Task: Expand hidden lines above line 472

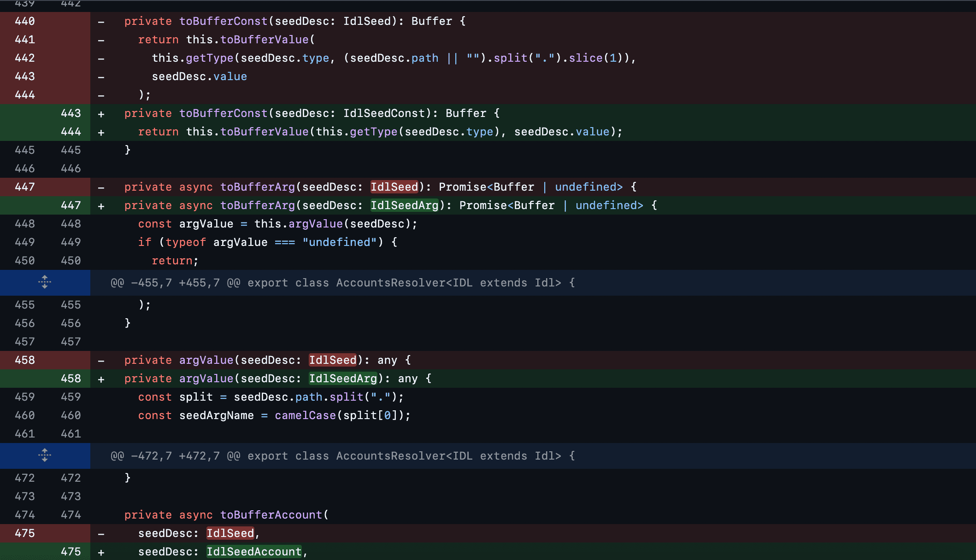Action: (45, 455)
